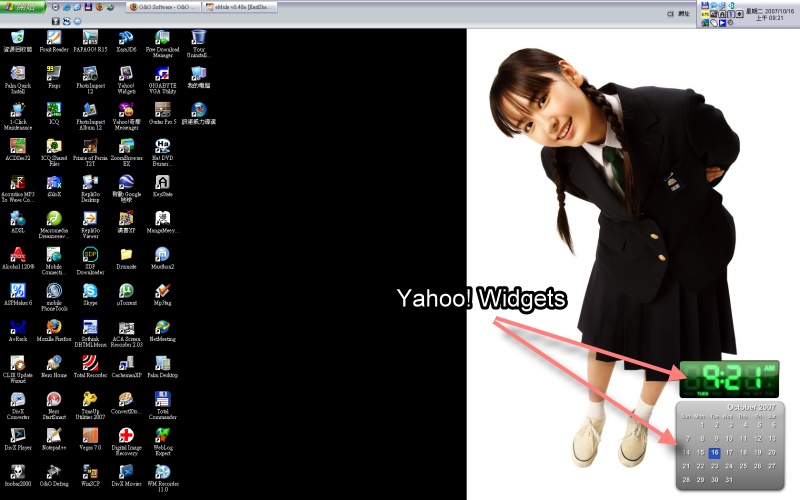Open the ReplGo Viewer shortcut
The width and height of the screenshot is (800, 500).
coord(90,224)
